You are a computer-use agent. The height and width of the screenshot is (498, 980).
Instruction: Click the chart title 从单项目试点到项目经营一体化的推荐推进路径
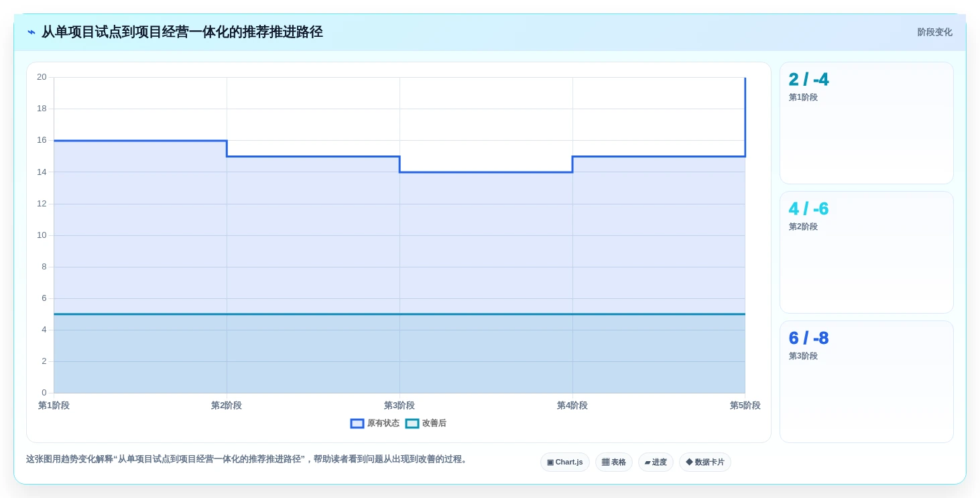tap(182, 32)
